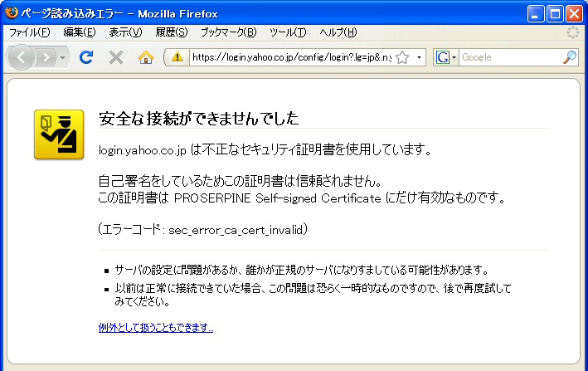Click the throbber activity indicator in the menu bar
Image resolution: width=588 pixels, height=371 pixels.
pos(572,32)
